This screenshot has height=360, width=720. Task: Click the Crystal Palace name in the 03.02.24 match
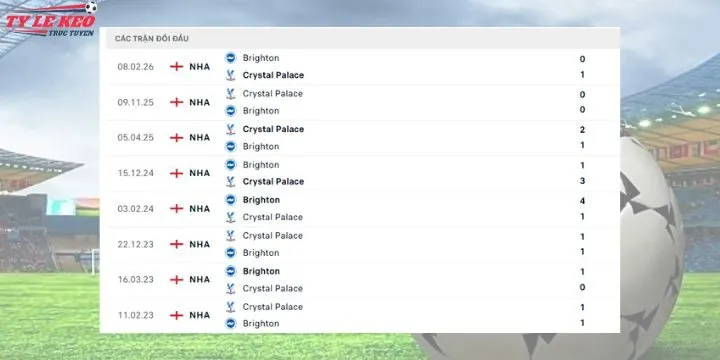point(273,217)
